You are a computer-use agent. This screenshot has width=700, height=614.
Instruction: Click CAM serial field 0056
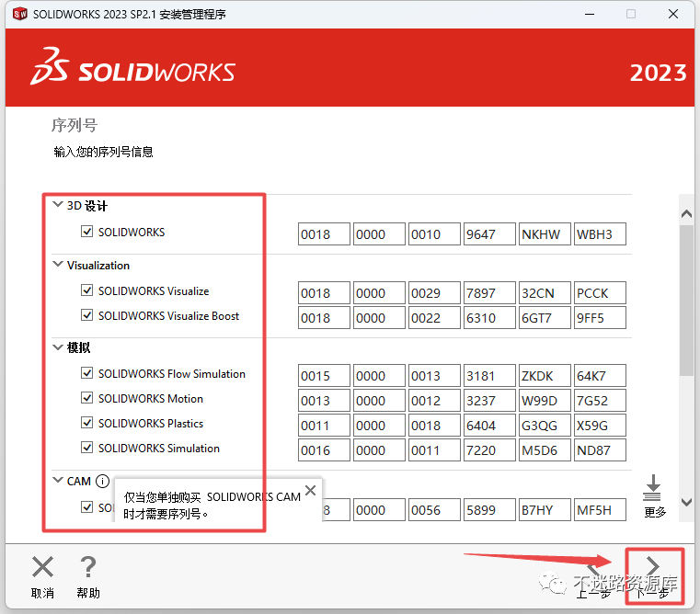(434, 509)
